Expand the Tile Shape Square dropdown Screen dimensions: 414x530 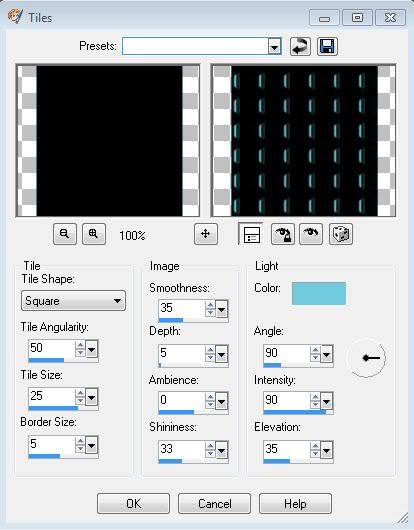73,300
